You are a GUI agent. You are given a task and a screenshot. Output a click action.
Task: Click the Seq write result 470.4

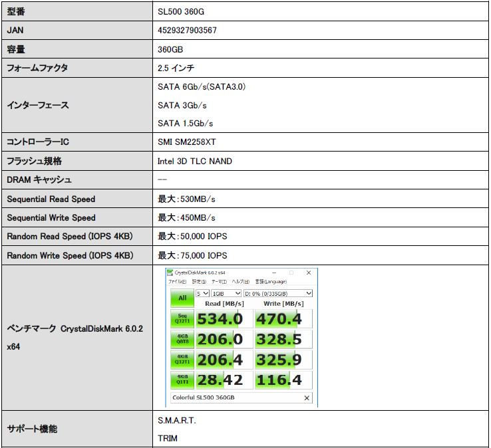[283, 319]
